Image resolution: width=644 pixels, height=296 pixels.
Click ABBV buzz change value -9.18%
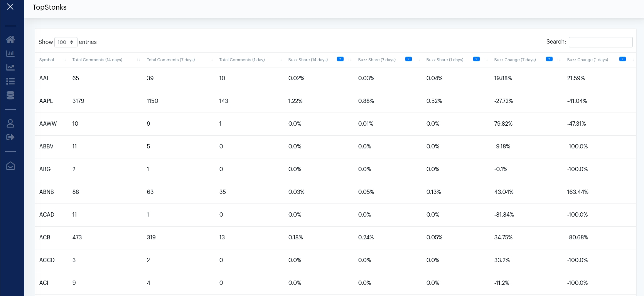tap(502, 146)
